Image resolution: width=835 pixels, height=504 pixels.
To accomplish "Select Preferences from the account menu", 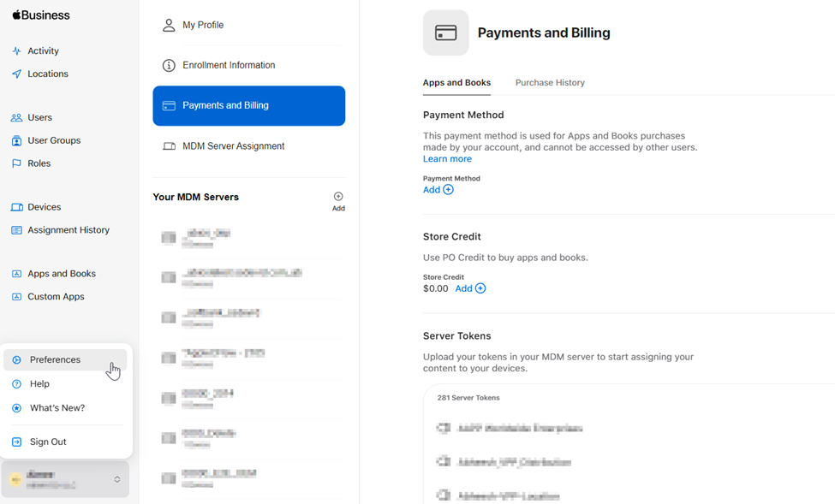I will 65,359.
